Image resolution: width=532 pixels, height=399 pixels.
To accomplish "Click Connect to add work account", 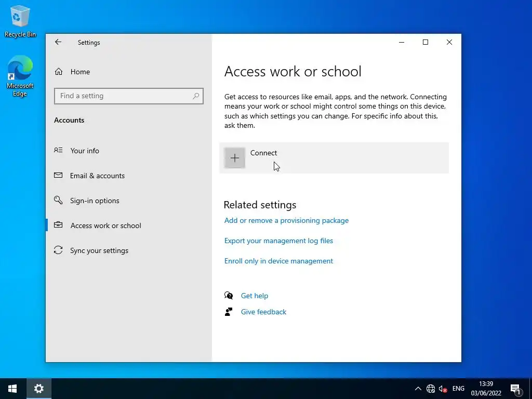I will click(x=334, y=158).
